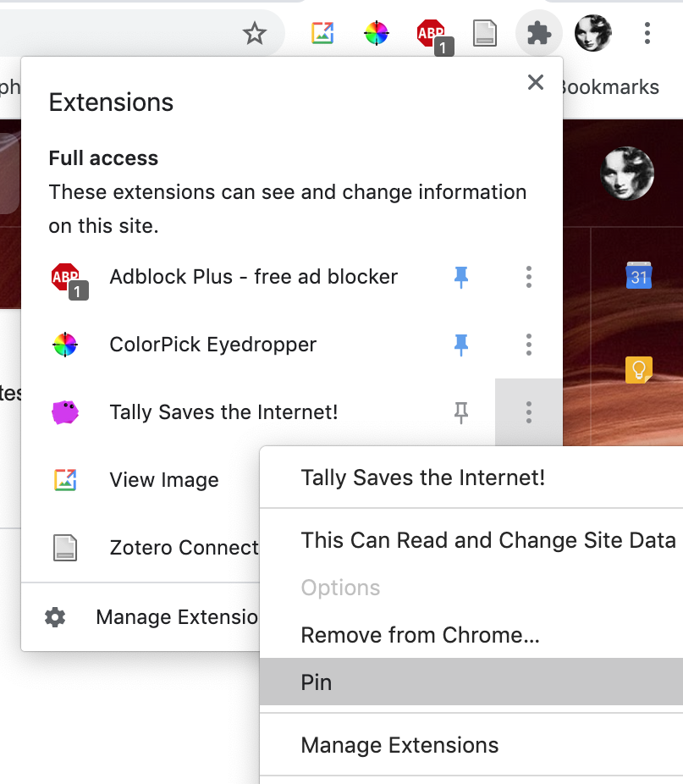This screenshot has height=784, width=683.
Task: Click Adblock Plus icon in toolbar
Action: pyautogui.click(x=433, y=36)
